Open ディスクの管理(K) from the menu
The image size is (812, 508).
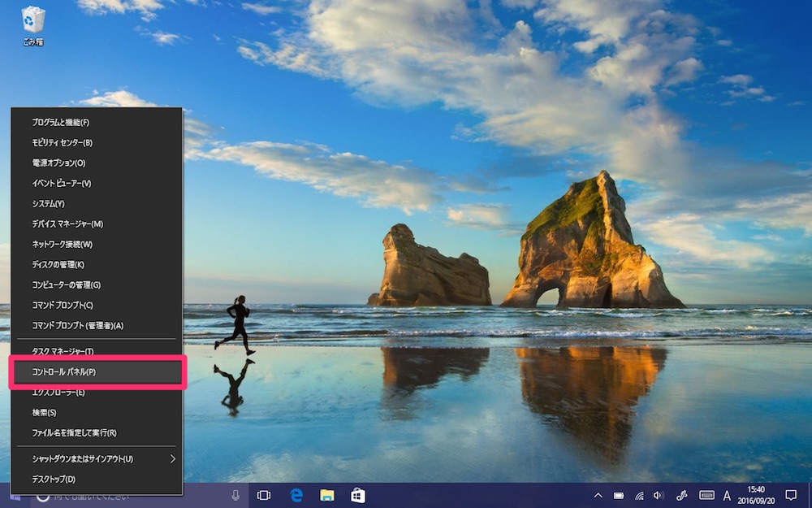97,264
